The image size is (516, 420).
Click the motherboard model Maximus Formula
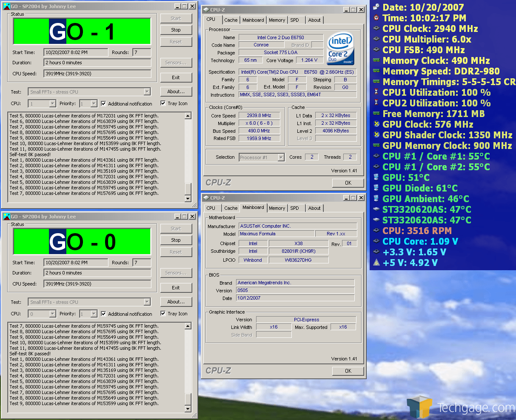277,234
